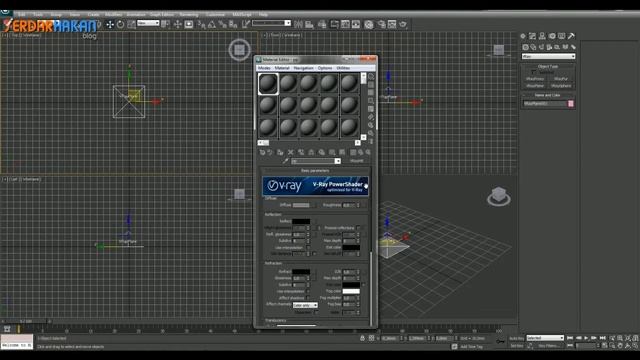Pick material from object with the eyedropper
The height and width of the screenshot is (360, 640).
(x=285, y=161)
